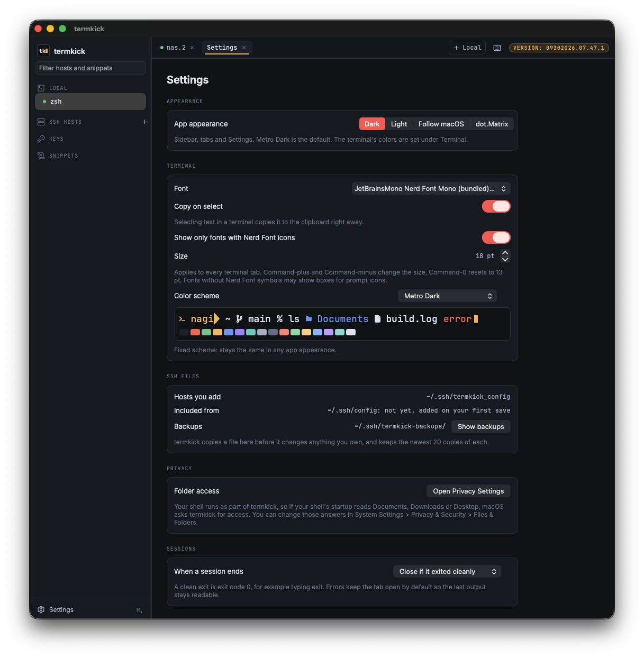Open the When a session ends dropdown
Image resolution: width=644 pixels, height=658 pixels.
point(447,571)
